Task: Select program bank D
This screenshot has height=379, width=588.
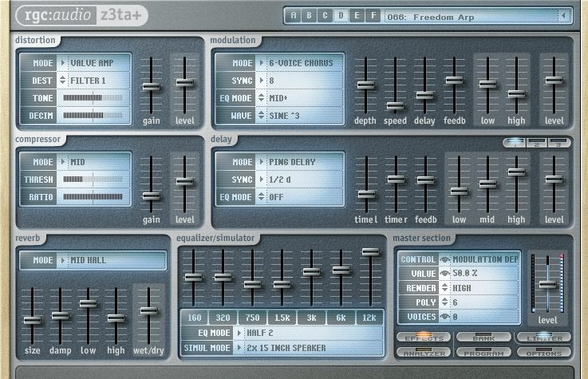Action: coord(341,16)
